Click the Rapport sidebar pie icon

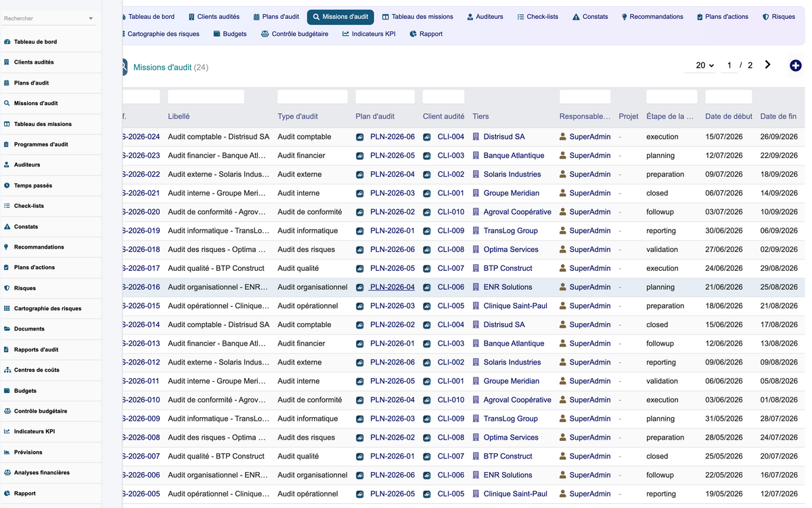point(7,493)
